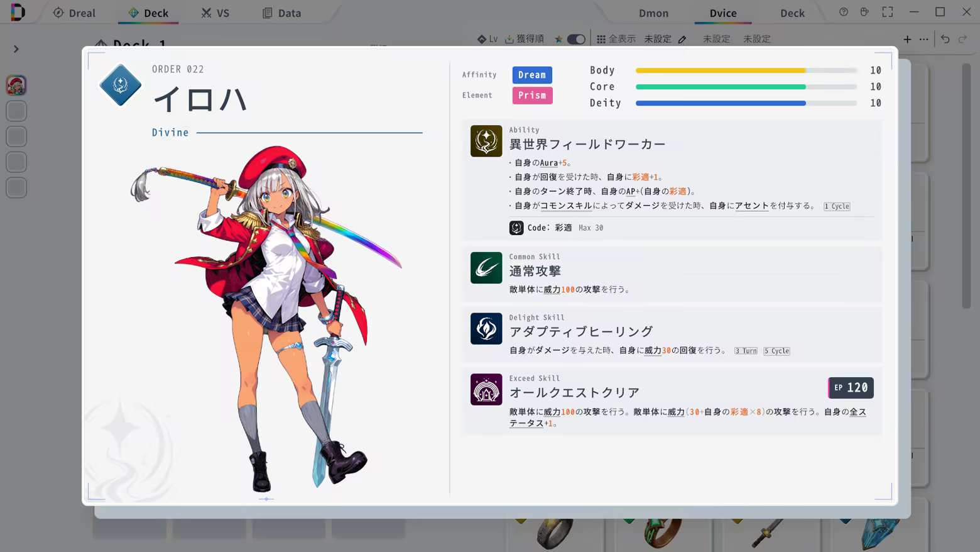Screen dimensions: 980x552
Task: Toggle the favorites star switch
Action: click(x=575, y=39)
